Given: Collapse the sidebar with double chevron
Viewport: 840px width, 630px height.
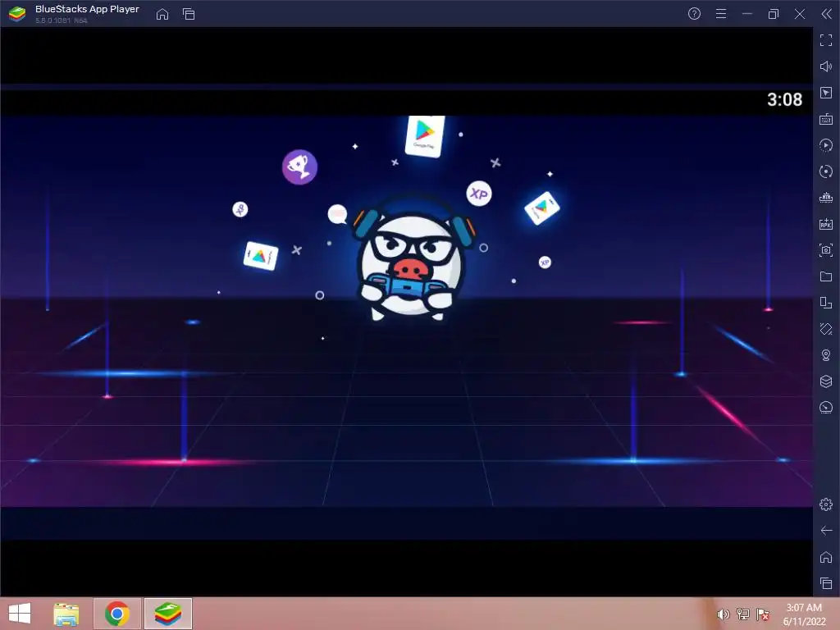Looking at the screenshot, I should point(826,14).
